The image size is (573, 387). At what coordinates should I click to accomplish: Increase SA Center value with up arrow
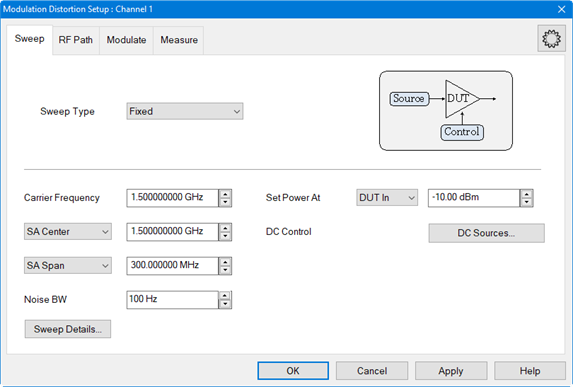pos(225,228)
